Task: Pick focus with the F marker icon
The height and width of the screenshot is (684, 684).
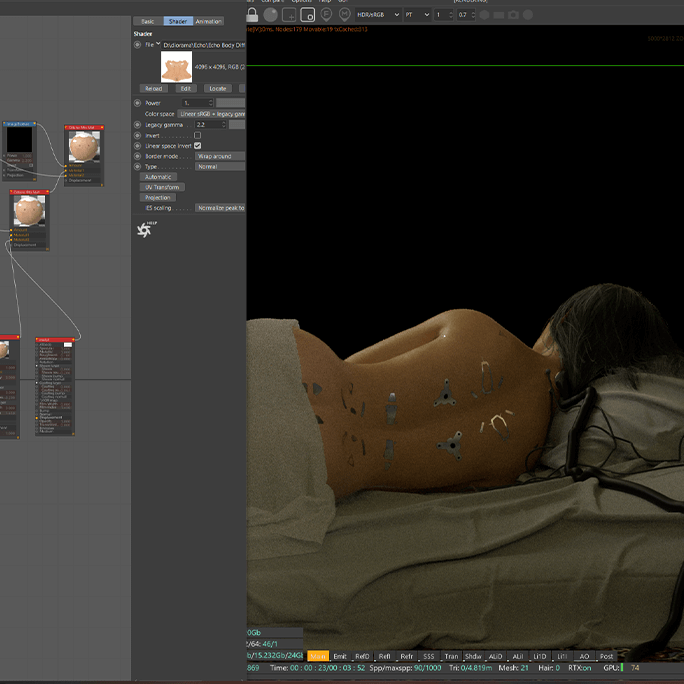Action: tap(326, 15)
